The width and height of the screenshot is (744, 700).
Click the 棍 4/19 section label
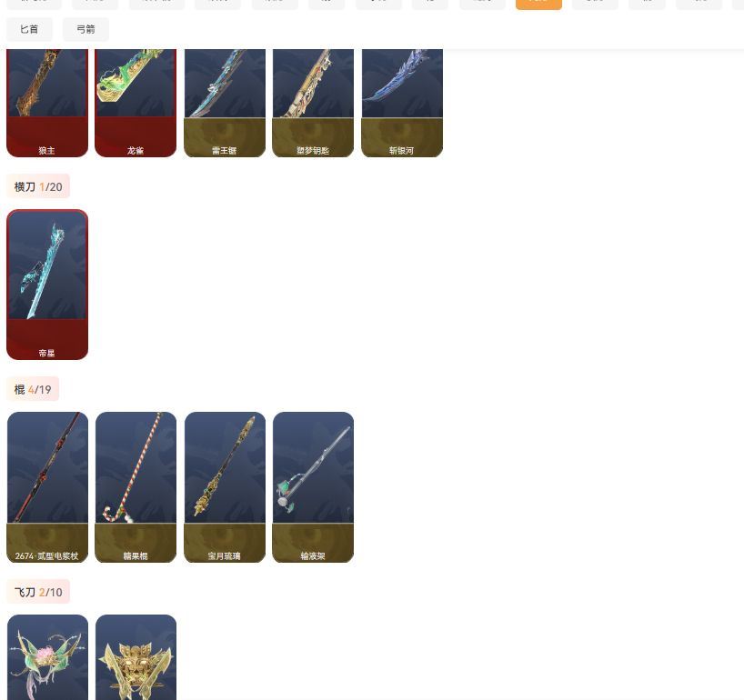coord(32,389)
